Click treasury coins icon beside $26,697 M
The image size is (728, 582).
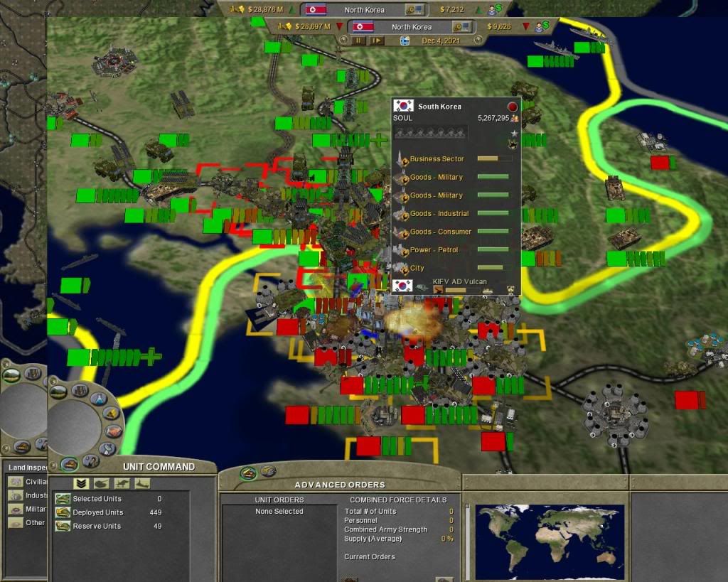click(284, 26)
